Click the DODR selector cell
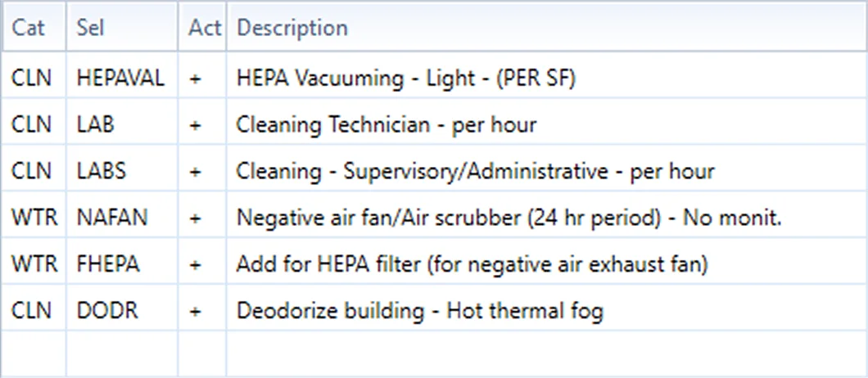 122,310
